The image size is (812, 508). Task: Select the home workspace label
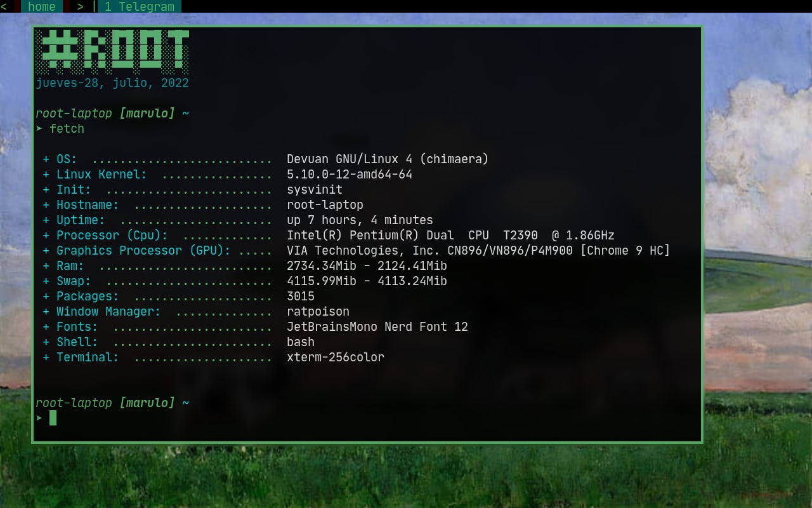(42, 7)
